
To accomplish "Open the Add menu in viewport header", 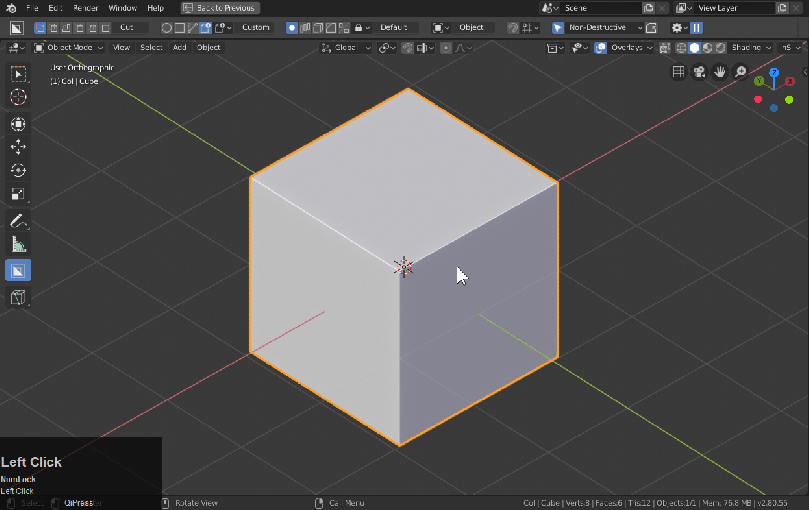I will (179, 47).
